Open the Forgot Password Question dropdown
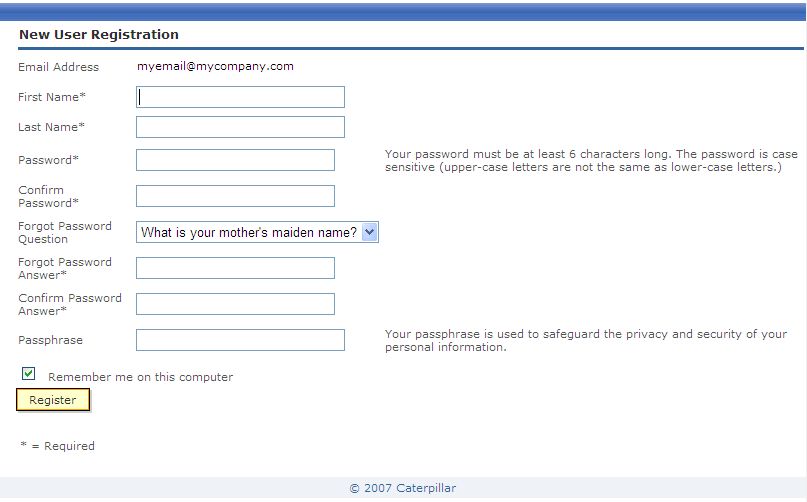Image resolution: width=807 pixels, height=502 pixels. (257, 232)
